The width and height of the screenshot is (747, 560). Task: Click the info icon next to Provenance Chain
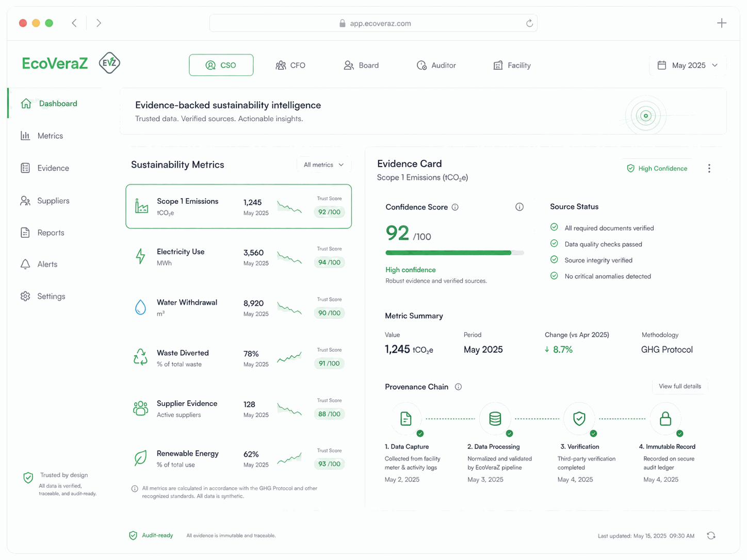(458, 387)
